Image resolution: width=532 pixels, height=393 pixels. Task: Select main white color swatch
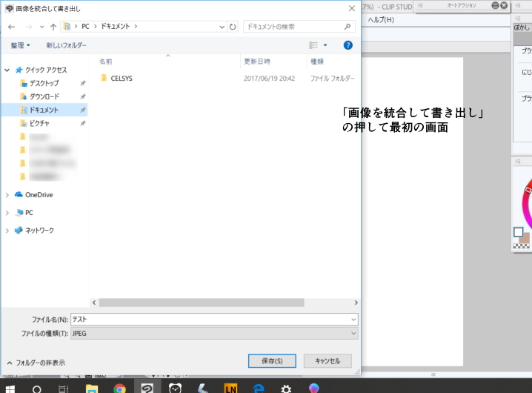518,232
